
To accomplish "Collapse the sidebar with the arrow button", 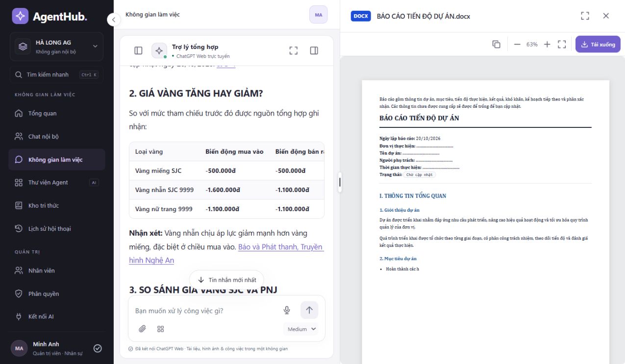I will tap(113, 20).
